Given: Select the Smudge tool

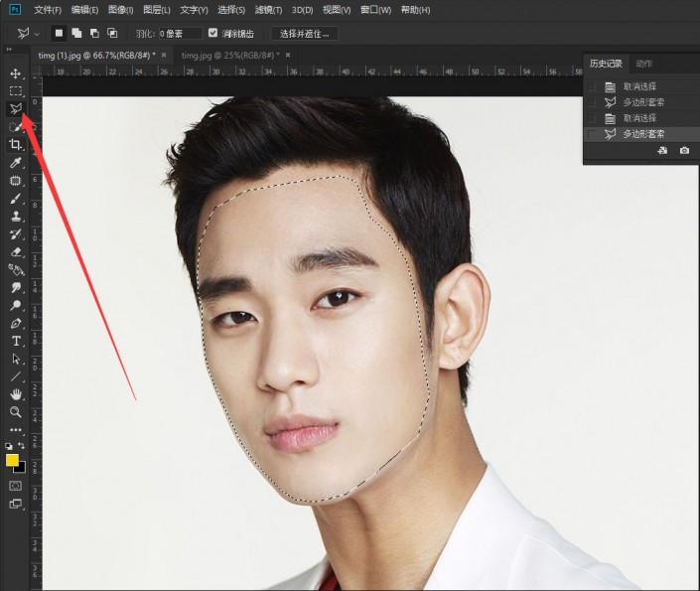Looking at the screenshot, I should (x=16, y=288).
